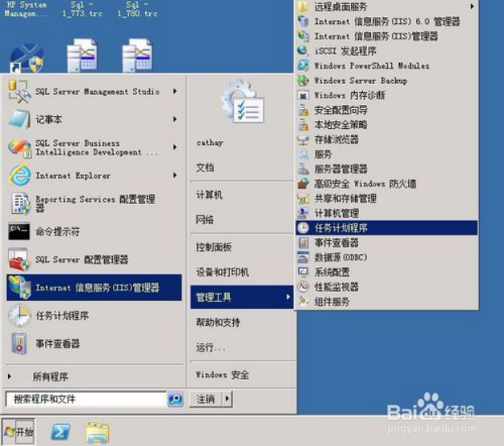
Task: Click the 事件查看器 icon in left pane
Action: 19,344
